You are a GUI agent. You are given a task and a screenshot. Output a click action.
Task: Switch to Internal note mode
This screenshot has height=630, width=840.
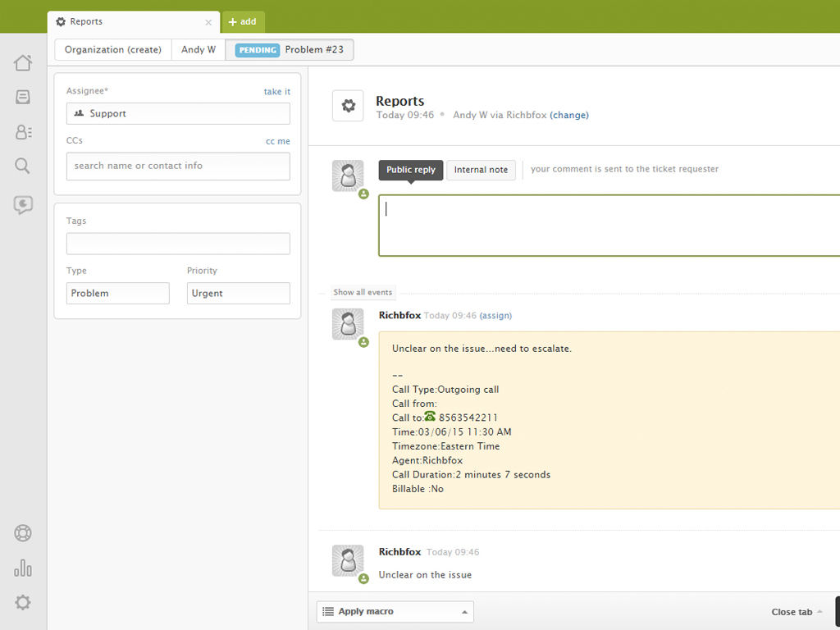point(481,170)
